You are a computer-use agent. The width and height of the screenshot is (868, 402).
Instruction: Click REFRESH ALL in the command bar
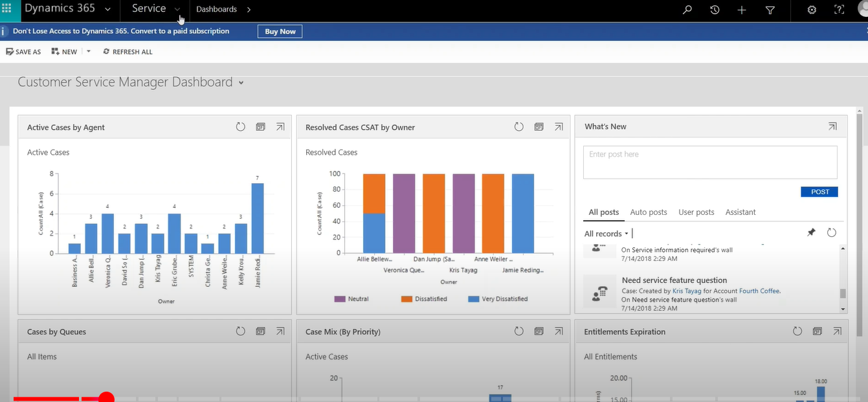(128, 51)
